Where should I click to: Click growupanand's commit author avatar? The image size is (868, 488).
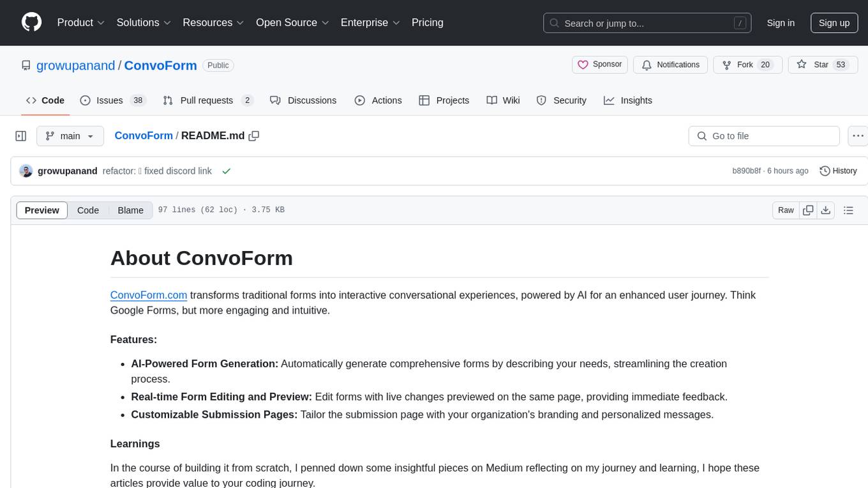(26, 171)
